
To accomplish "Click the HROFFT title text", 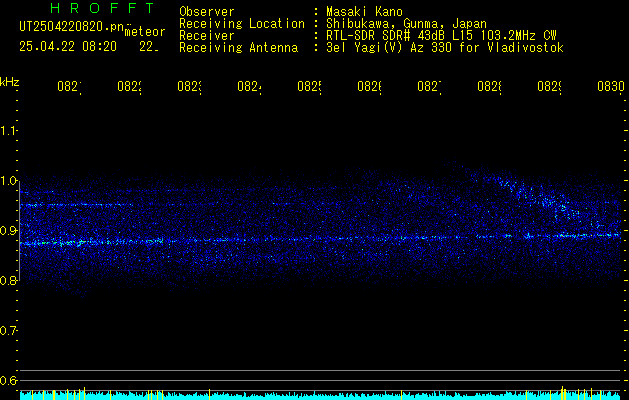I will pyautogui.click(x=103, y=8).
